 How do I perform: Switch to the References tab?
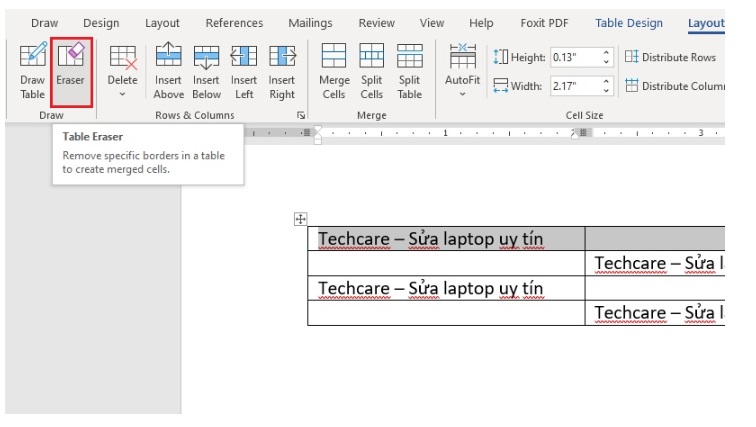pyautogui.click(x=234, y=23)
